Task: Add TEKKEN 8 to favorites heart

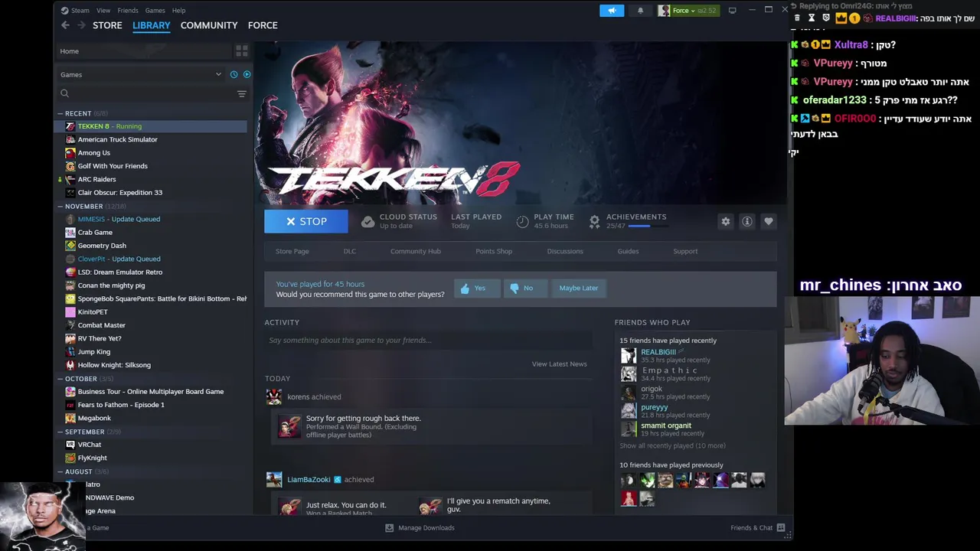Action: pyautogui.click(x=769, y=221)
